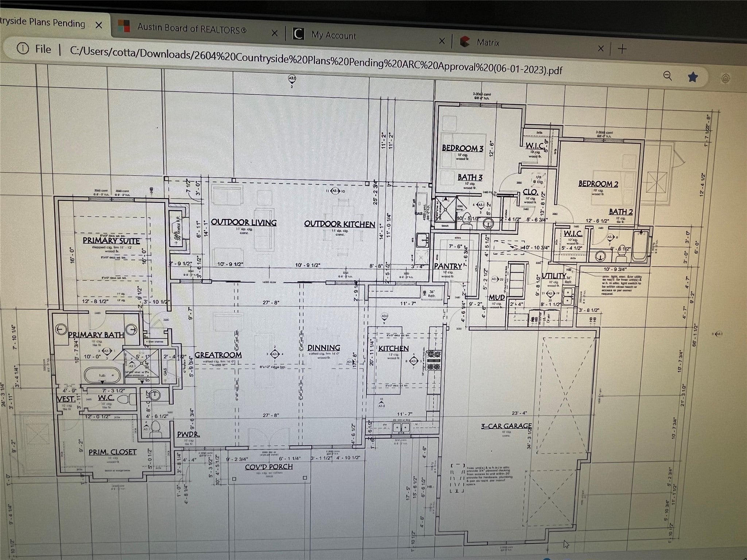Click the site information circle icon
The height and width of the screenshot is (560, 747).
(x=23, y=48)
